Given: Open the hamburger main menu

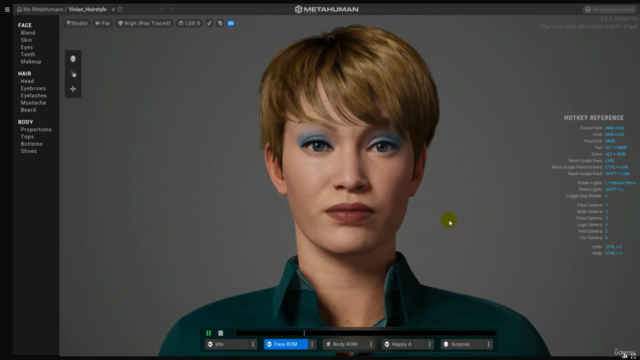Looking at the screenshot, I should (7, 9).
